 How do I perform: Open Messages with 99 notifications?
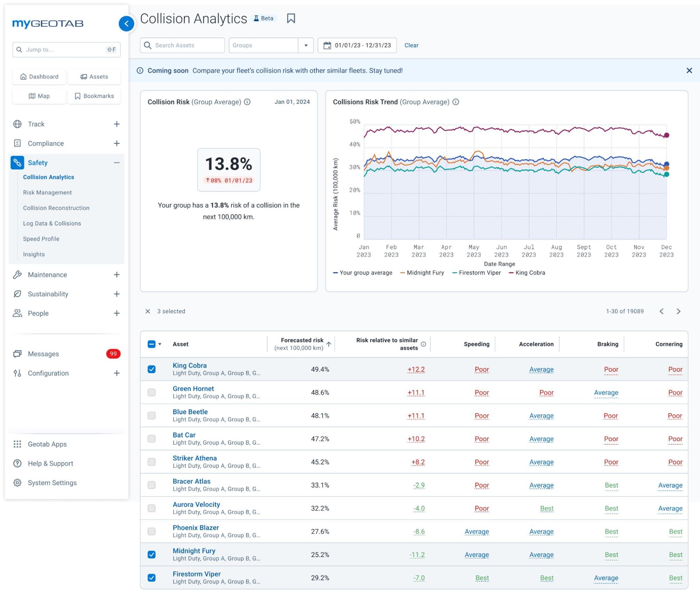(42, 354)
